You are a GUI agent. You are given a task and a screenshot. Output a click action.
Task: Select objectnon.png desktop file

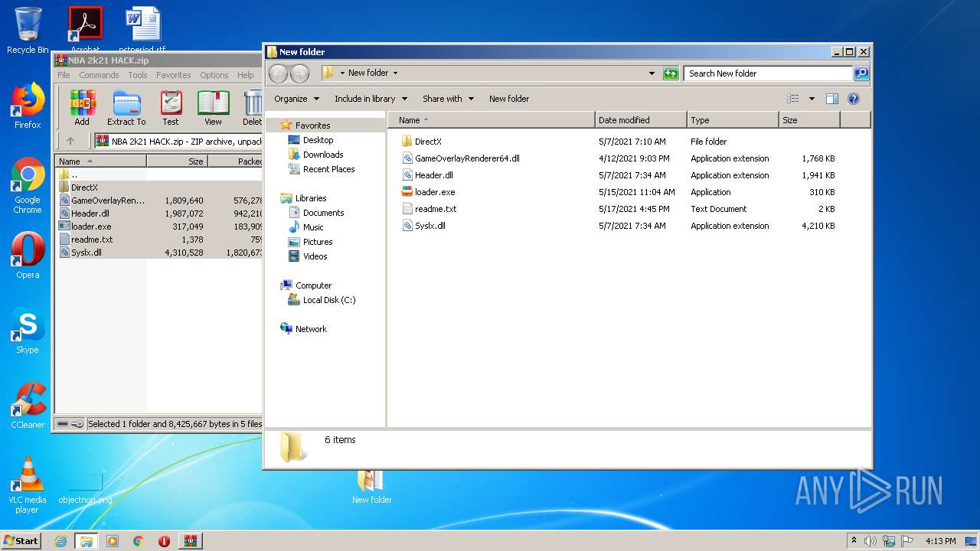(x=85, y=488)
